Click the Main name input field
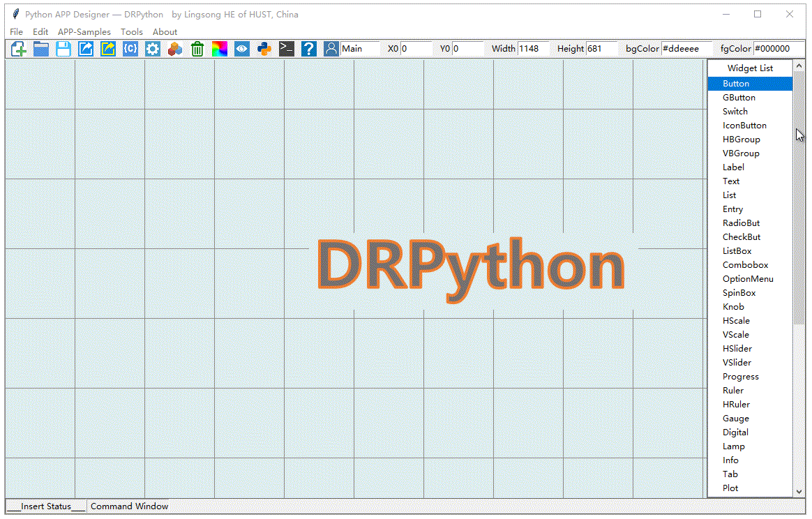Screen dimensions: 812x519 point(360,49)
